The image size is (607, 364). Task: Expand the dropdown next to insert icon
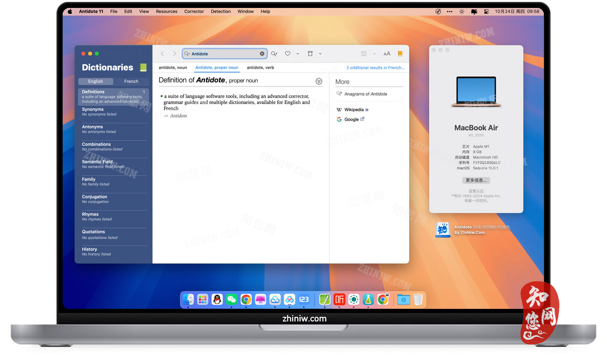pyautogui.click(x=375, y=54)
